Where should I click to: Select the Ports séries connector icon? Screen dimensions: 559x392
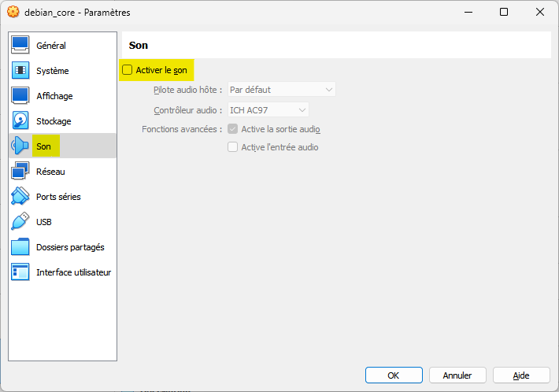[20, 196]
